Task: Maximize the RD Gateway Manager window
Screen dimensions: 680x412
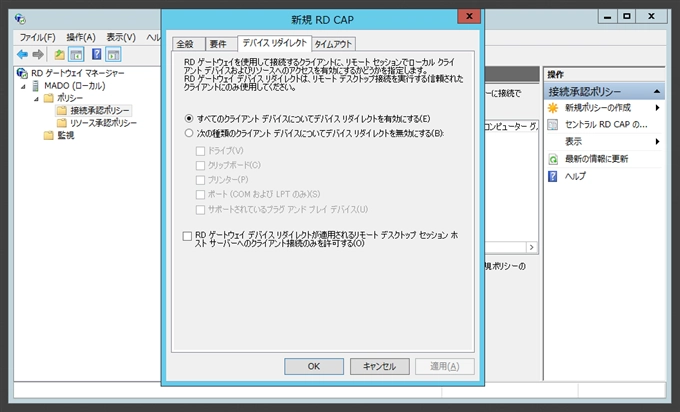Action: coord(627,16)
